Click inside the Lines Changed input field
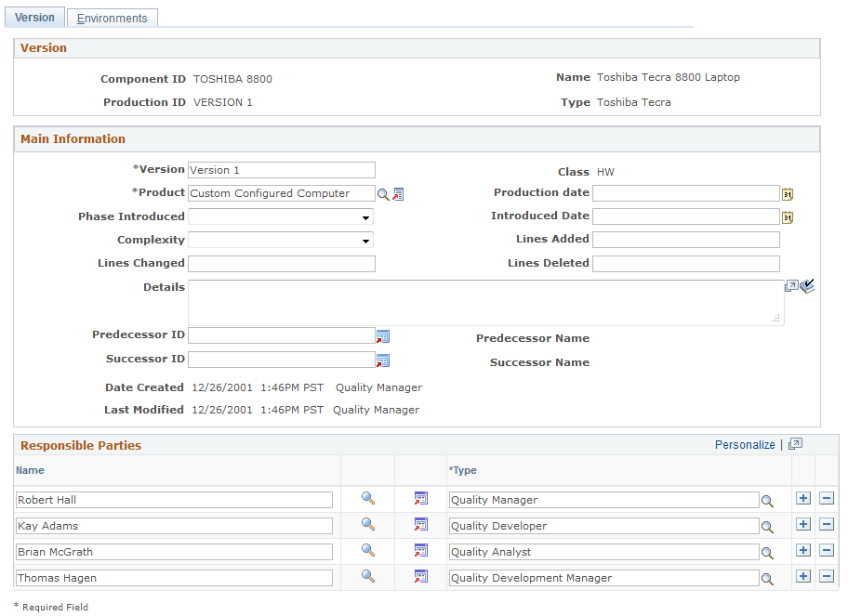Screen dimensions: 848x616 (281, 263)
